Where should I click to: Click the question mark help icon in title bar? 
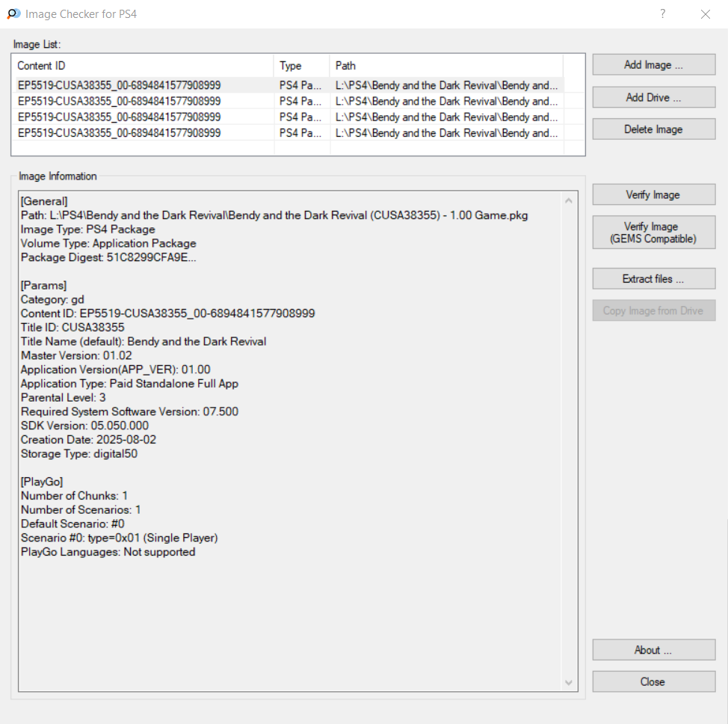click(x=662, y=14)
